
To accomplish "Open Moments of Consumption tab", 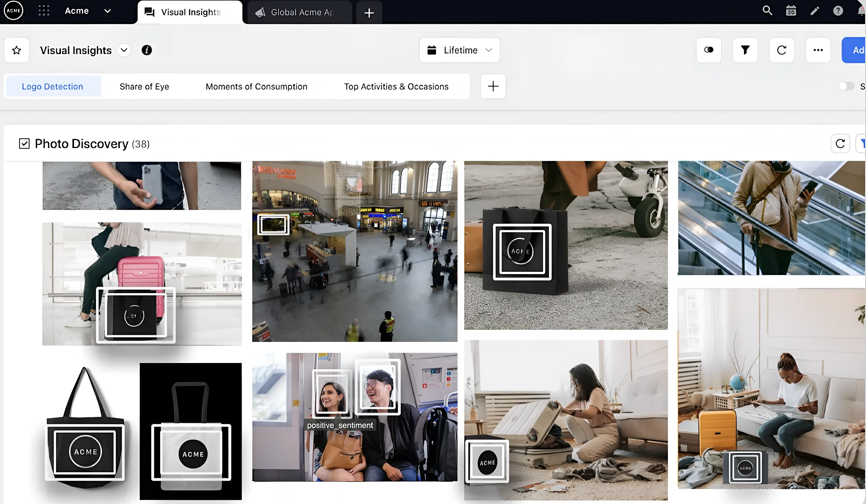I will point(256,87).
